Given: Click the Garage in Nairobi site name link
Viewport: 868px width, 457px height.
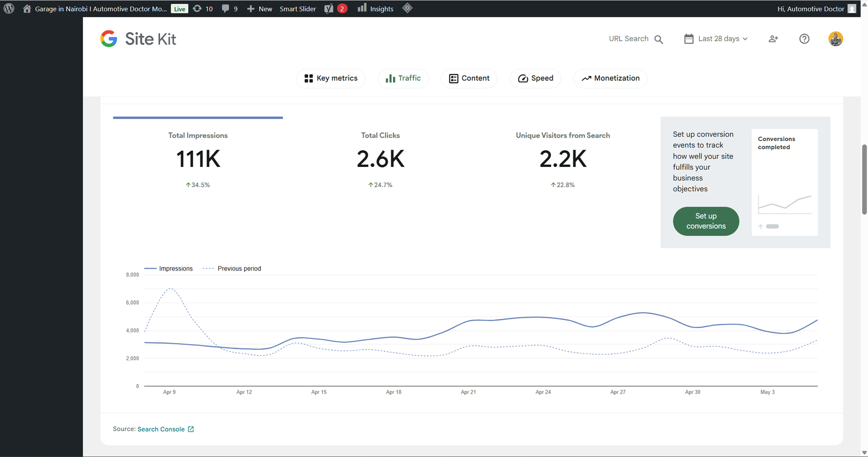Looking at the screenshot, I should (101, 9).
